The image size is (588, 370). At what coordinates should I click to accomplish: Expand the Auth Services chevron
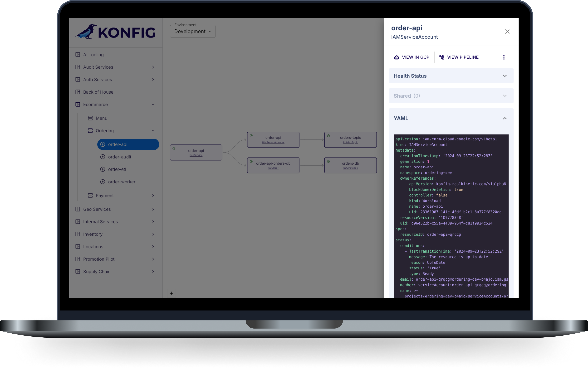153,79
